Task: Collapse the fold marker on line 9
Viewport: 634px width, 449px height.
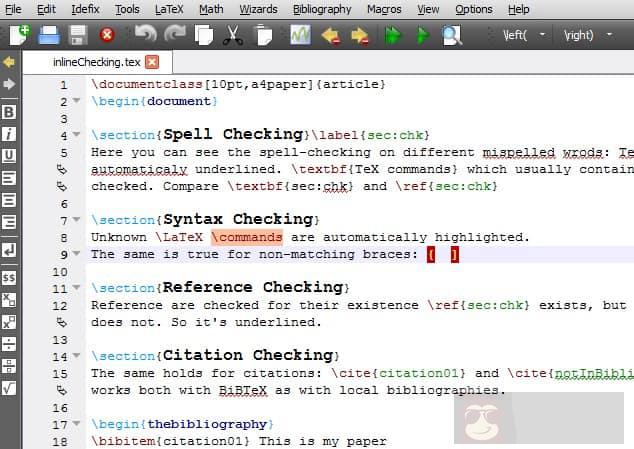Action: [77, 254]
